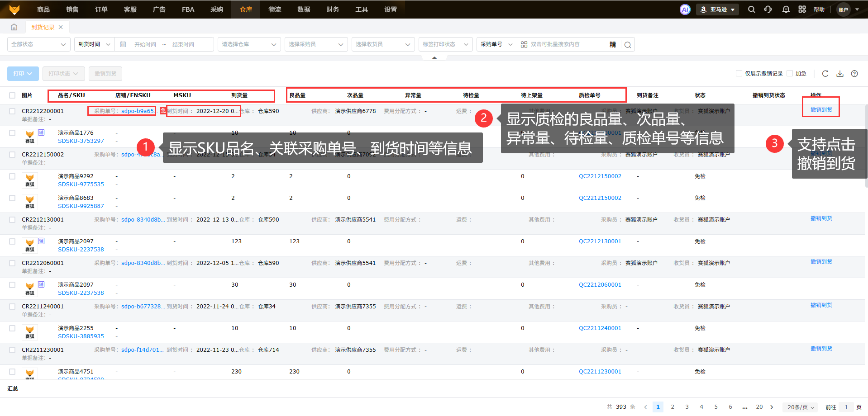Viewport: 868px width, 416px height.
Task: Open the 物流 menu
Action: (275, 9)
